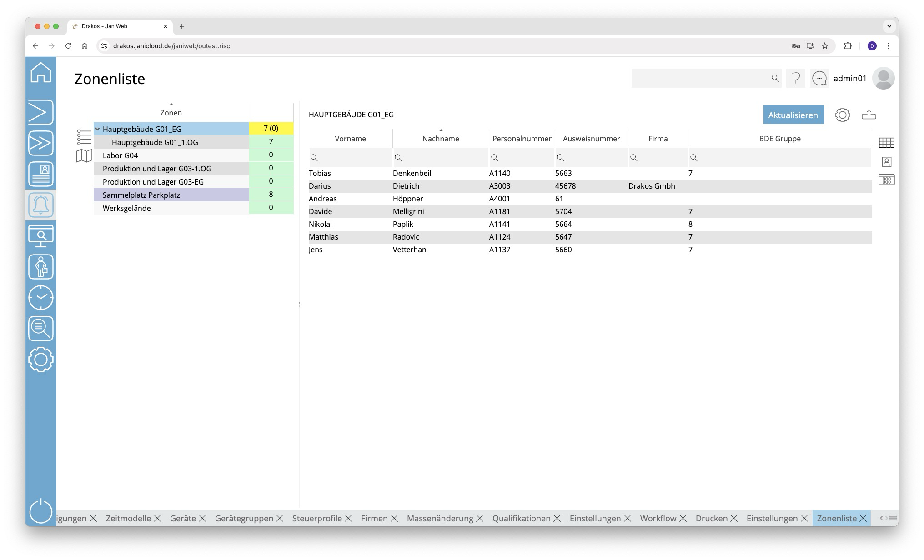Open tab list menu at bottom right

click(893, 518)
